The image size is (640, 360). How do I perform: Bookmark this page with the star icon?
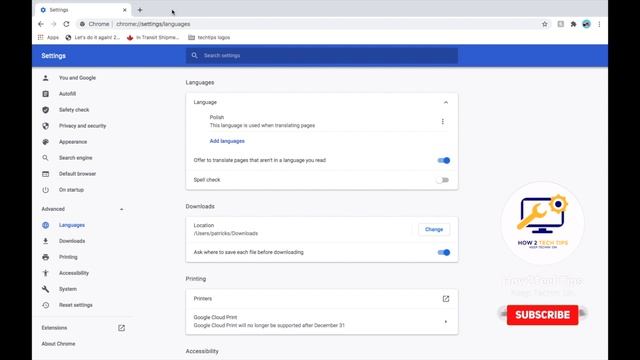(x=544, y=24)
